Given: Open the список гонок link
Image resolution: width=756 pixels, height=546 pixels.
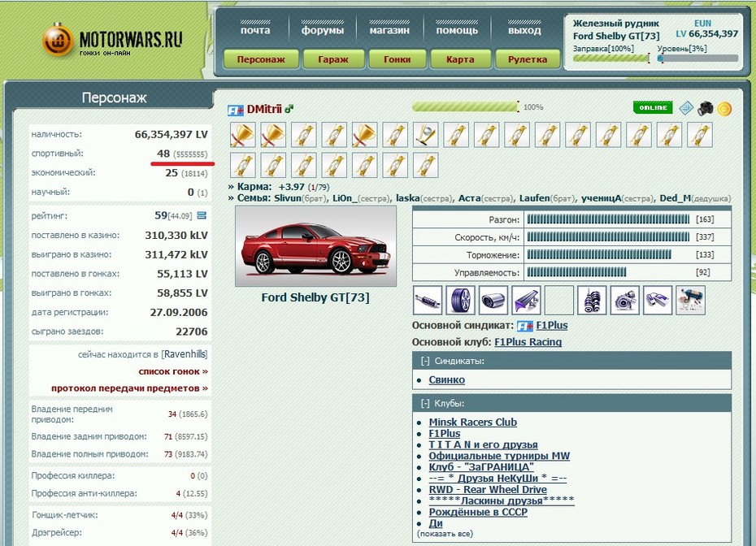Looking at the screenshot, I should (173, 371).
